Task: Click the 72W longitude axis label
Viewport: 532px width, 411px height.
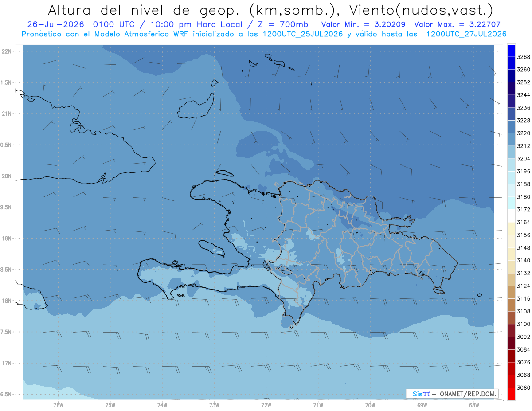Action: click(x=266, y=405)
